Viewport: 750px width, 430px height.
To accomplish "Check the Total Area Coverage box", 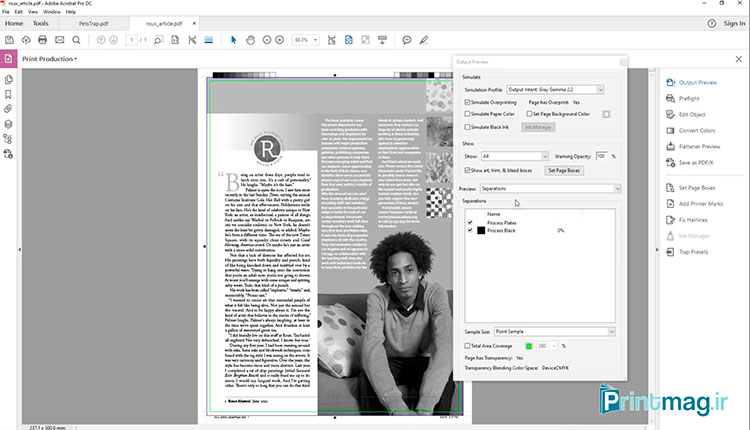I will click(468, 345).
